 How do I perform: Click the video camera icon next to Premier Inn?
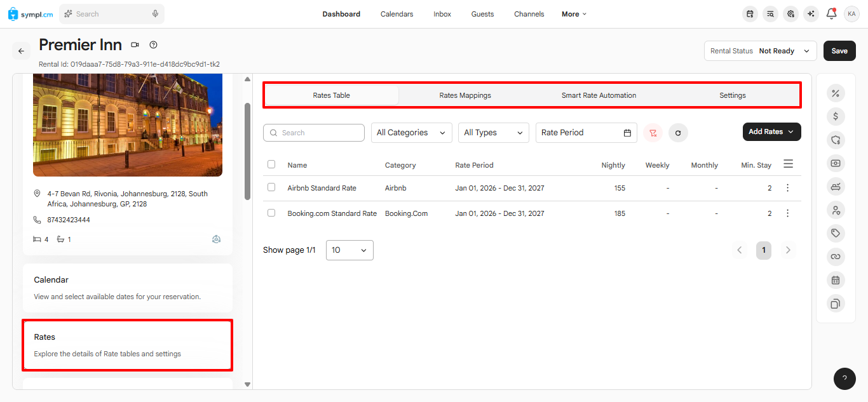135,45
